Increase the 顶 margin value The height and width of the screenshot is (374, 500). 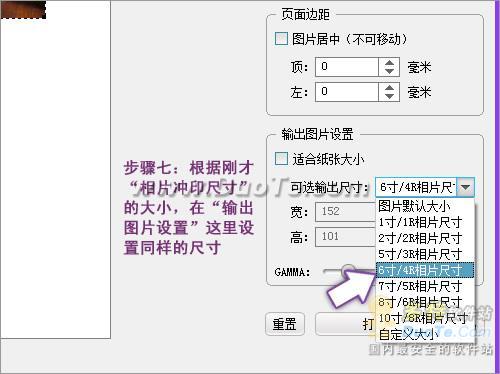click(x=389, y=62)
